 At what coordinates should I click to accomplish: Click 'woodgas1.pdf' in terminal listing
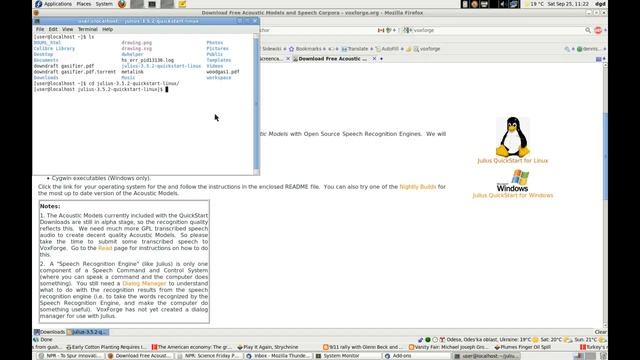click(222, 72)
